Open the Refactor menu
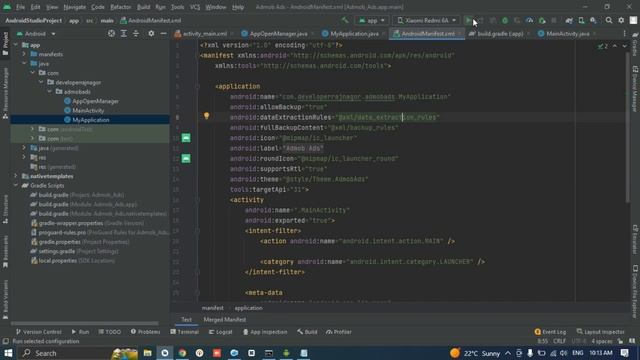 [x=121, y=7]
